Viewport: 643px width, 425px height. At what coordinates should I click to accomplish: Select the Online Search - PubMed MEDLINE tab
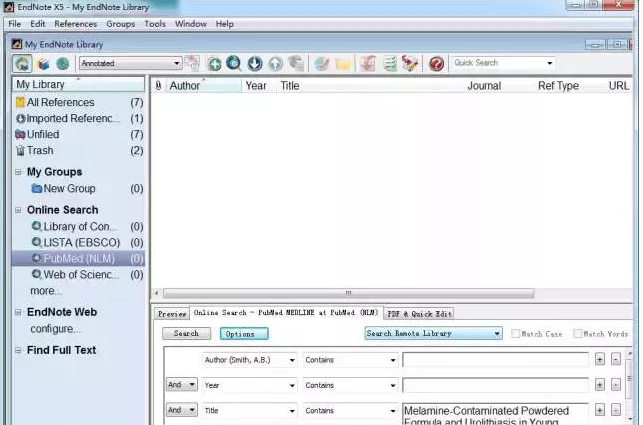point(286,313)
